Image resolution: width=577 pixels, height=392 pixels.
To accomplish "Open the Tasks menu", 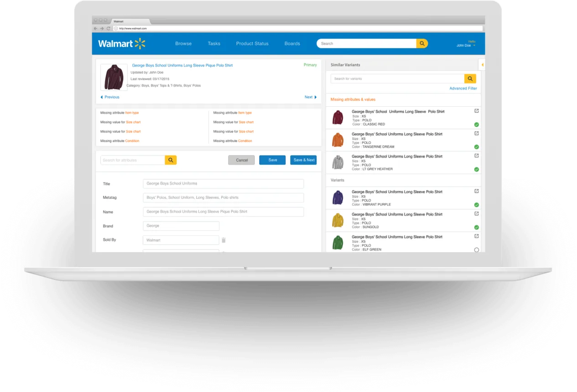I will (214, 44).
